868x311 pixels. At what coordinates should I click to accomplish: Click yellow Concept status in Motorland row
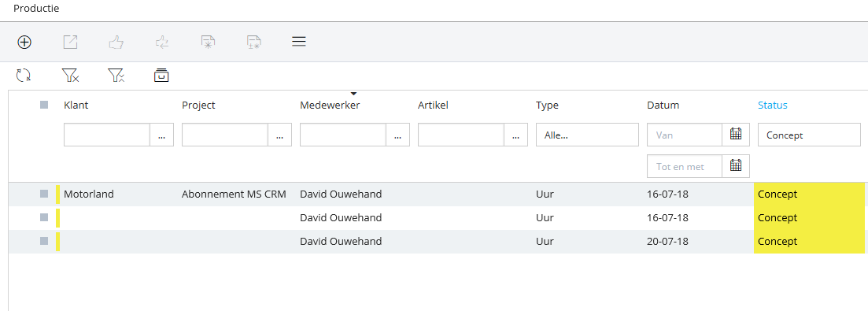click(809, 194)
